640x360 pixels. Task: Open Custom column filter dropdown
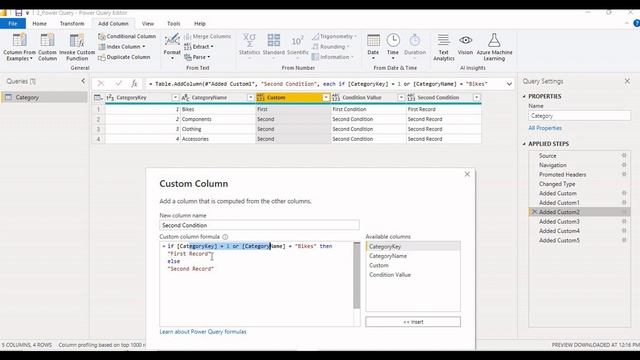pos(326,98)
